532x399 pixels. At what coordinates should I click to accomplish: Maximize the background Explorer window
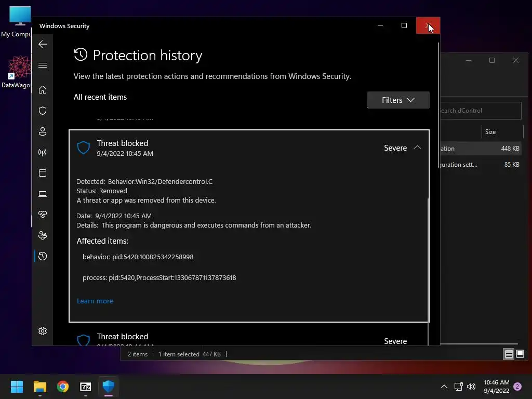492,60
